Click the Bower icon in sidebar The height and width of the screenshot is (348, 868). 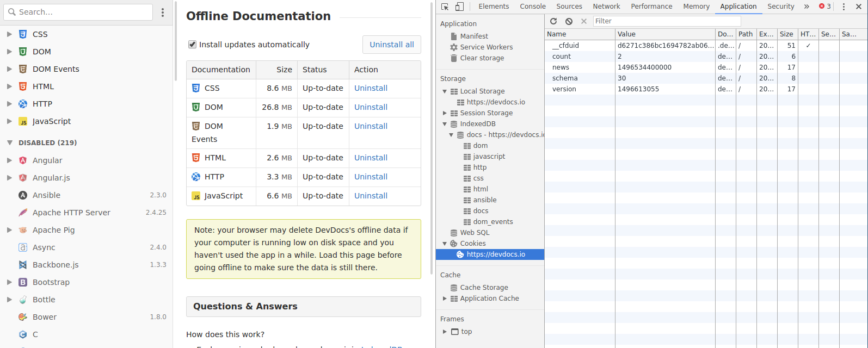coord(23,317)
